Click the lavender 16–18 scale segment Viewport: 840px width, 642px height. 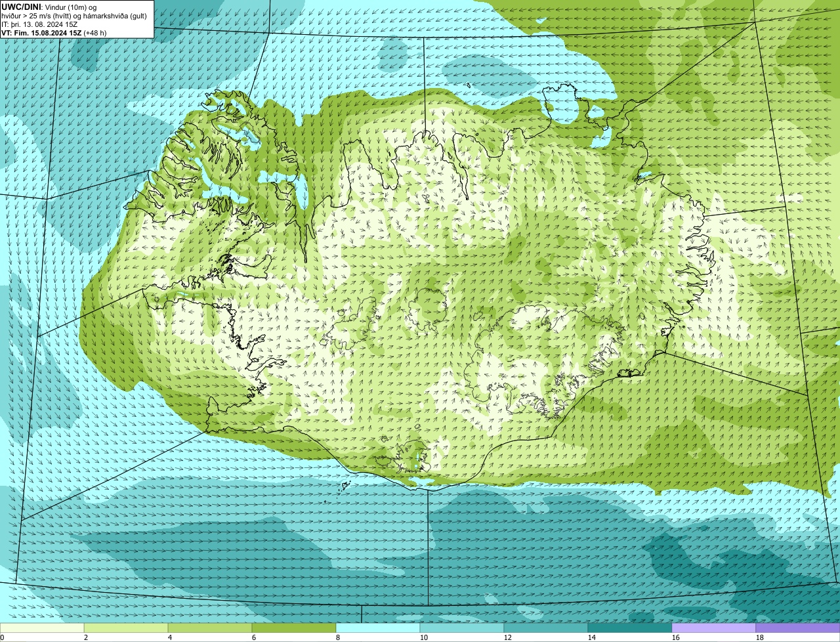coord(714,628)
